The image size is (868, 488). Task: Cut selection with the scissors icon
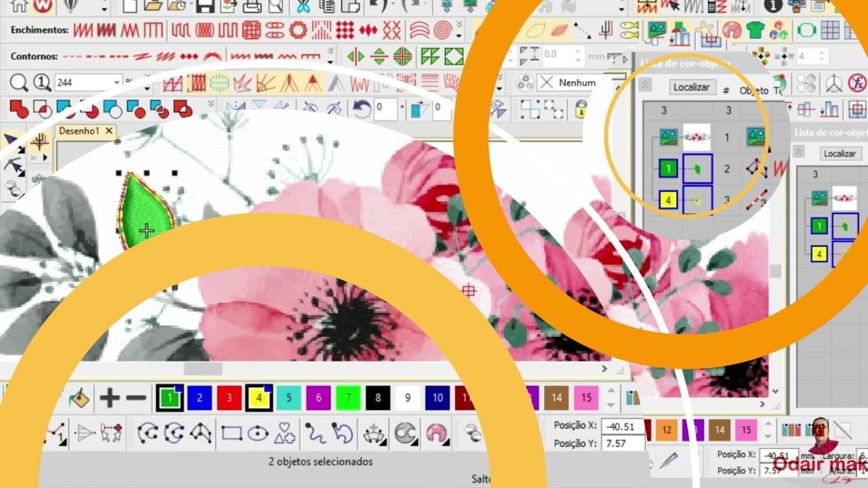[303, 6]
